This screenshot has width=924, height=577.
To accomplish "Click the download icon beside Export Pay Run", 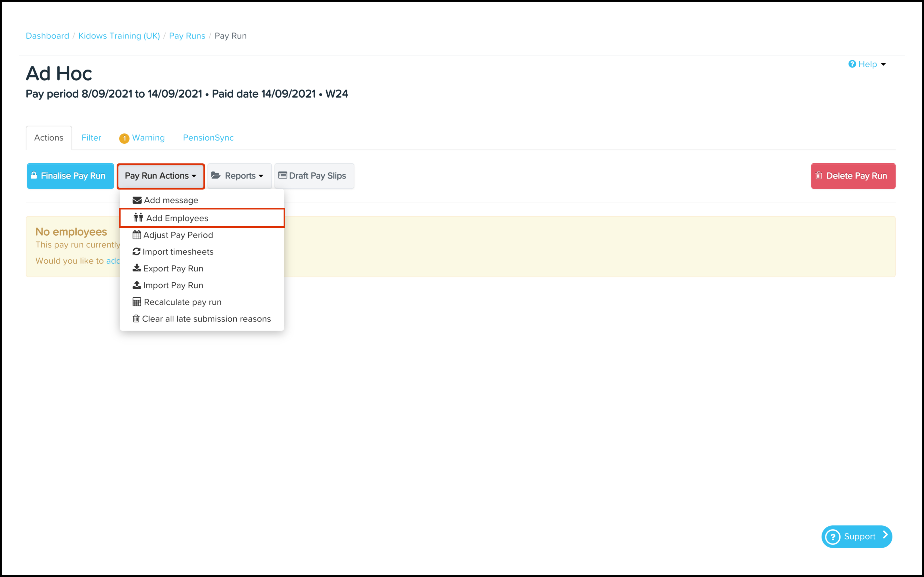I will click(x=137, y=268).
